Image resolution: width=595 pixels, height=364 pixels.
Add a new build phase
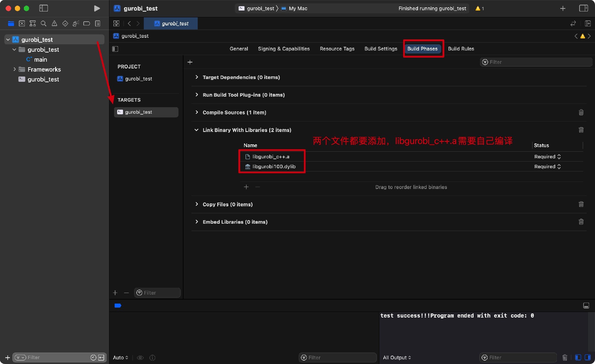point(190,62)
